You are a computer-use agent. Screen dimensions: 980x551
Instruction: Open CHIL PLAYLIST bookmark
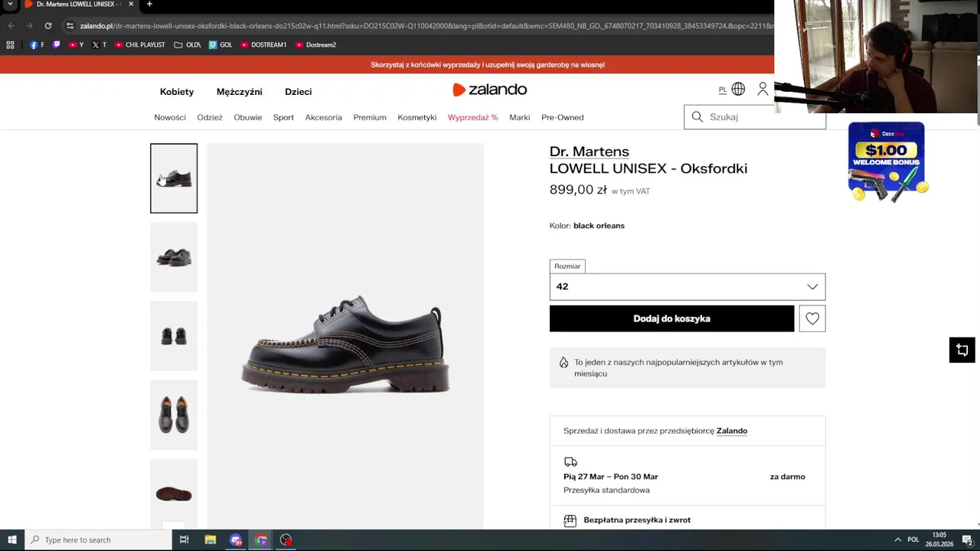[139, 45]
